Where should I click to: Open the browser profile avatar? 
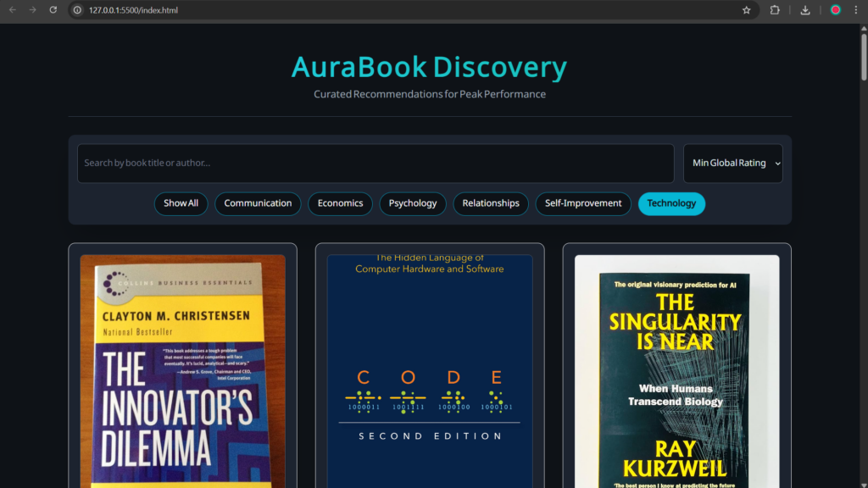pos(835,10)
